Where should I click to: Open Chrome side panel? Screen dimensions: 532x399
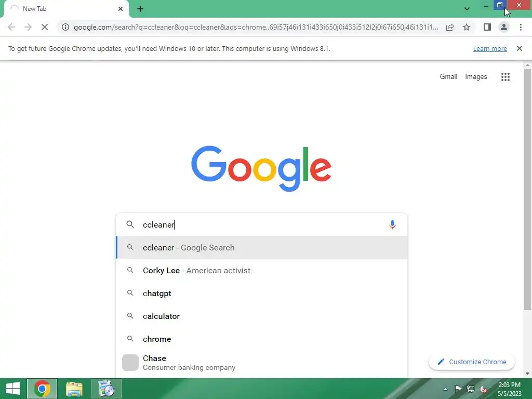coord(487,27)
